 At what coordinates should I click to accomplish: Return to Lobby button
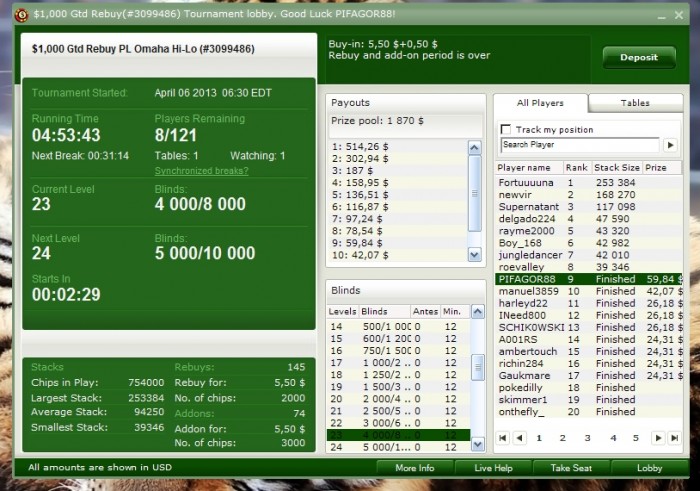click(650, 468)
